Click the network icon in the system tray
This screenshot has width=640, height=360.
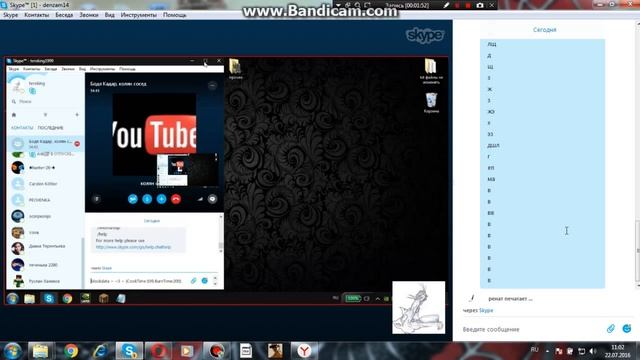(582, 351)
